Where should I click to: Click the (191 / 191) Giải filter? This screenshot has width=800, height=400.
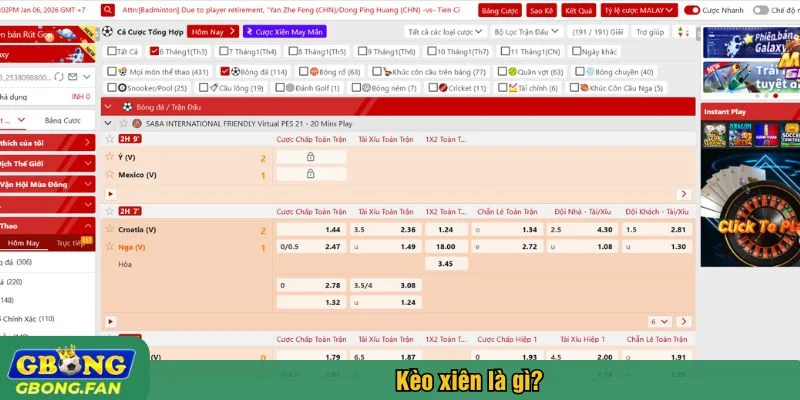tap(598, 32)
